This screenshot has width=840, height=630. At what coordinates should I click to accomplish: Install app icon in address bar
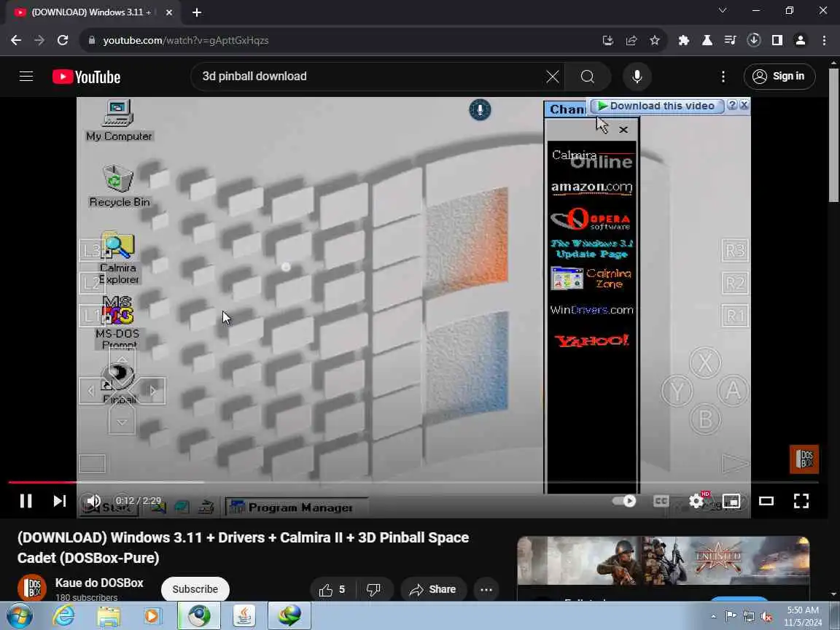pos(607,40)
